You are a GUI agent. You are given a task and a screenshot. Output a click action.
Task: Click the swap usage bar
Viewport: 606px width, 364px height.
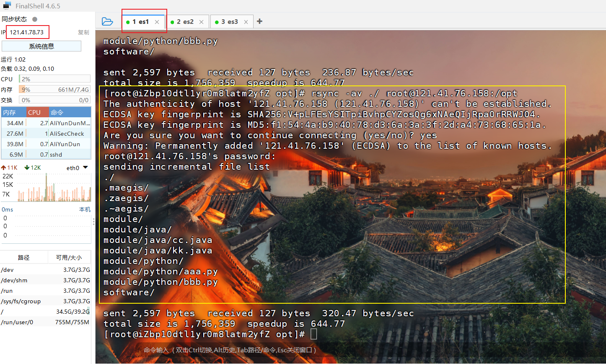click(x=55, y=100)
